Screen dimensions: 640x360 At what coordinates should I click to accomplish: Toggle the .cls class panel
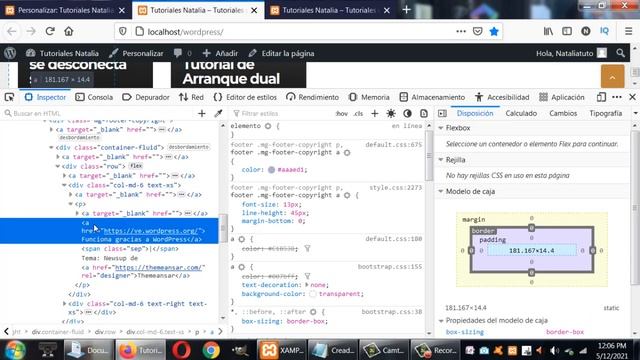pyautogui.click(x=358, y=113)
